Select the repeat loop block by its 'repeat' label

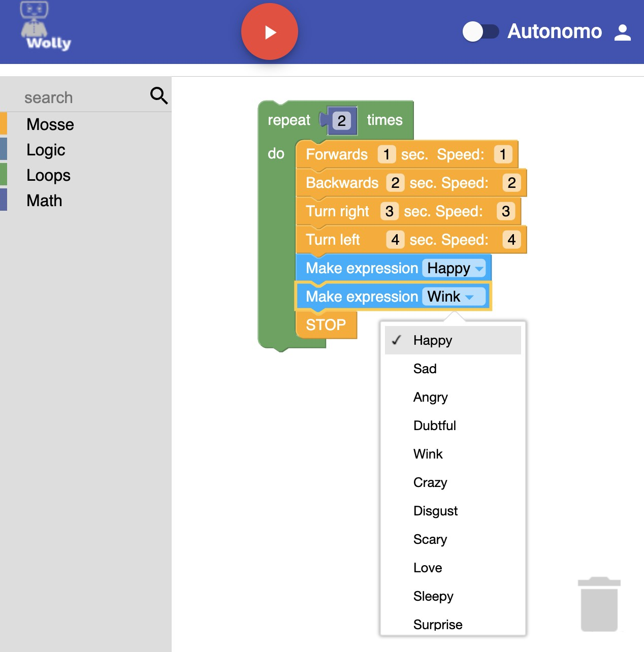[x=289, y=120]
